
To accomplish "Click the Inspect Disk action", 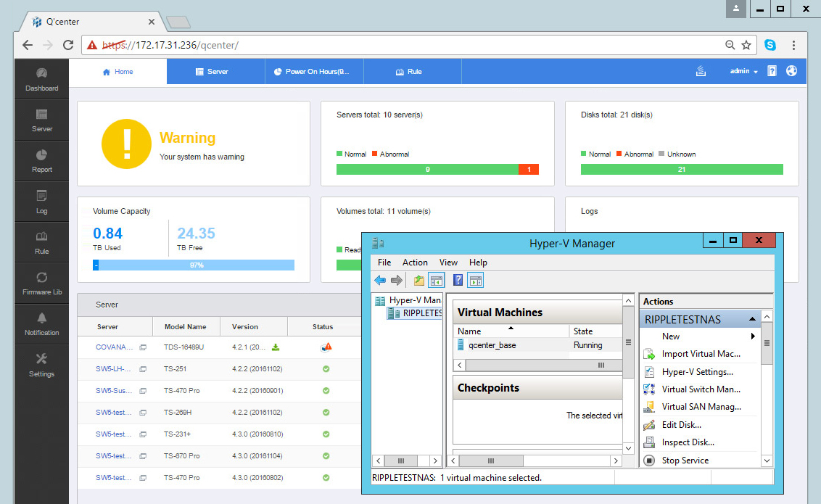I will (688, 442).
